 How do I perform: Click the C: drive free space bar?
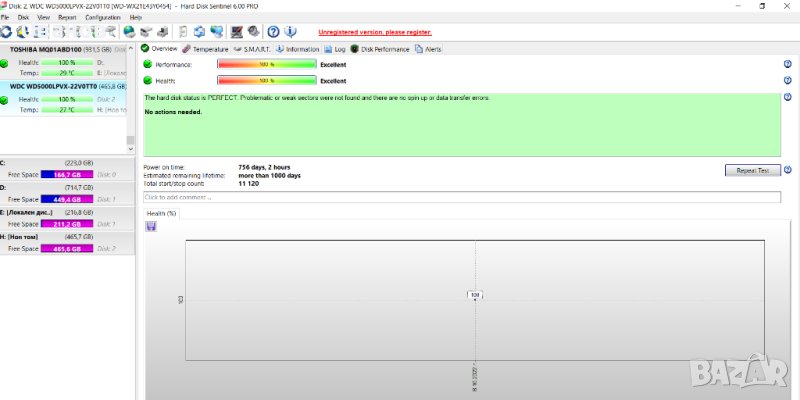[67, 174]
